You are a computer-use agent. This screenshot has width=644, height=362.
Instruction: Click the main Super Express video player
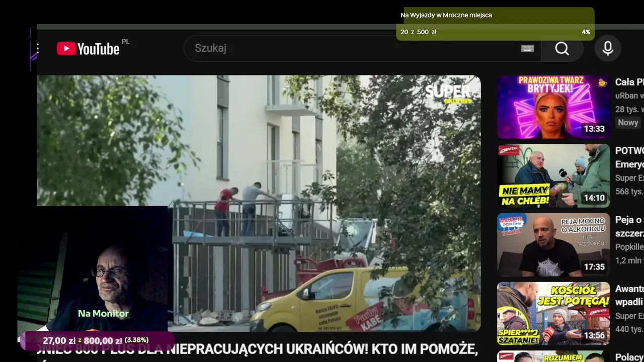tap(259, 203)
